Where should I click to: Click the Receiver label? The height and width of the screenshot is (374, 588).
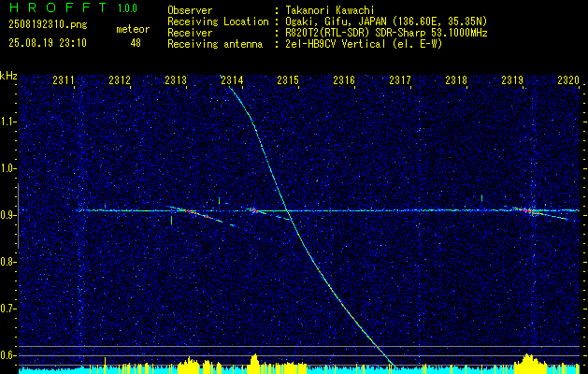pyautogui.click(x=190, y=33)
